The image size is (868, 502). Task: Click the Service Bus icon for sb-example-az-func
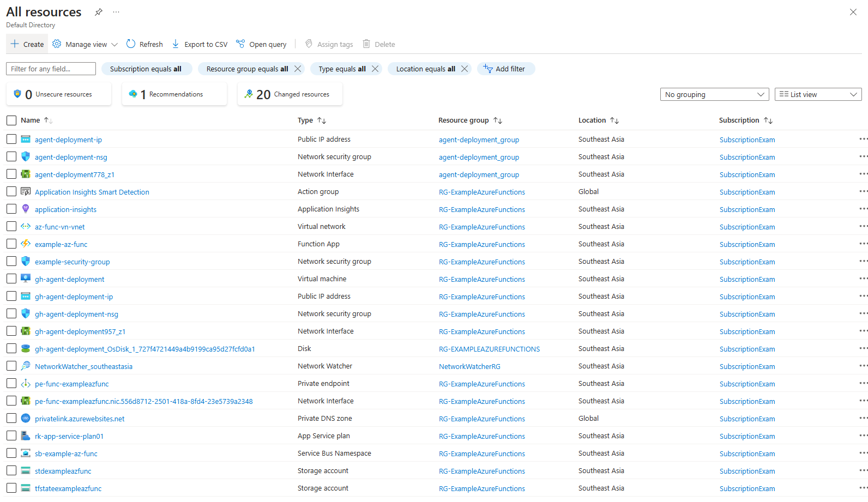(26, 453)
